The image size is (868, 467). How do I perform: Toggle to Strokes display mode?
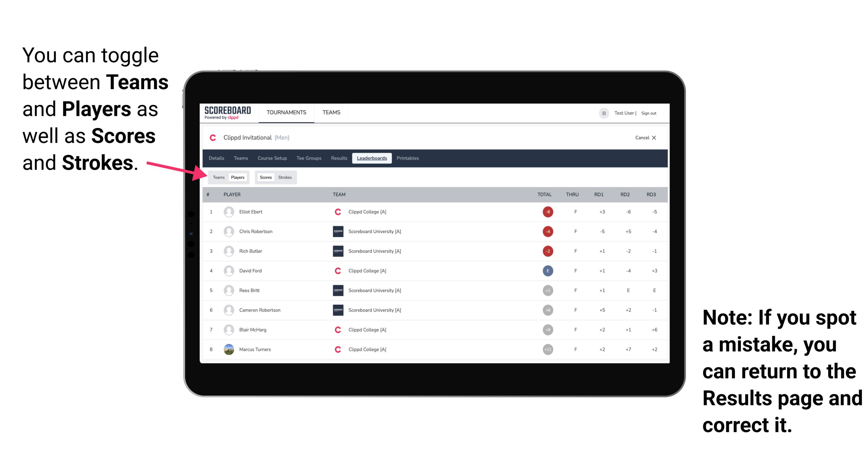(285, 177)
